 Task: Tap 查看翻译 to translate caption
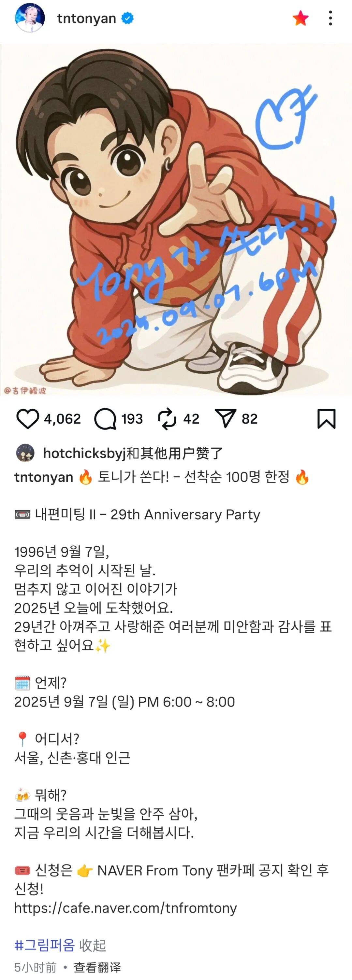pos(97,967)
